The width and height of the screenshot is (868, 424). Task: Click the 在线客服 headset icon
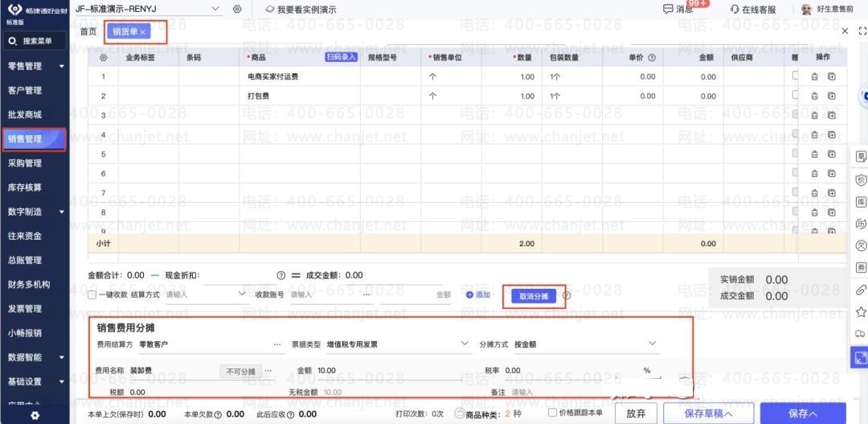(735, 9)
